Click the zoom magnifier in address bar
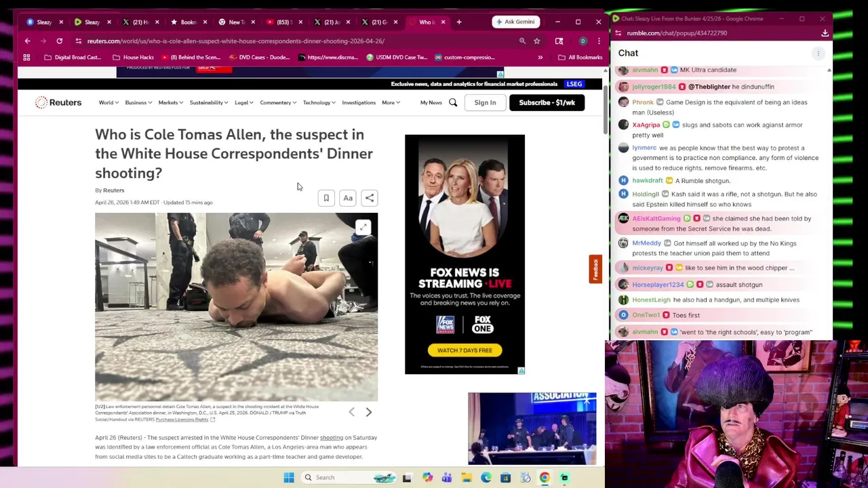Viewport: 868px width, 488px height. pyautogui.click(x=522, y=41)
